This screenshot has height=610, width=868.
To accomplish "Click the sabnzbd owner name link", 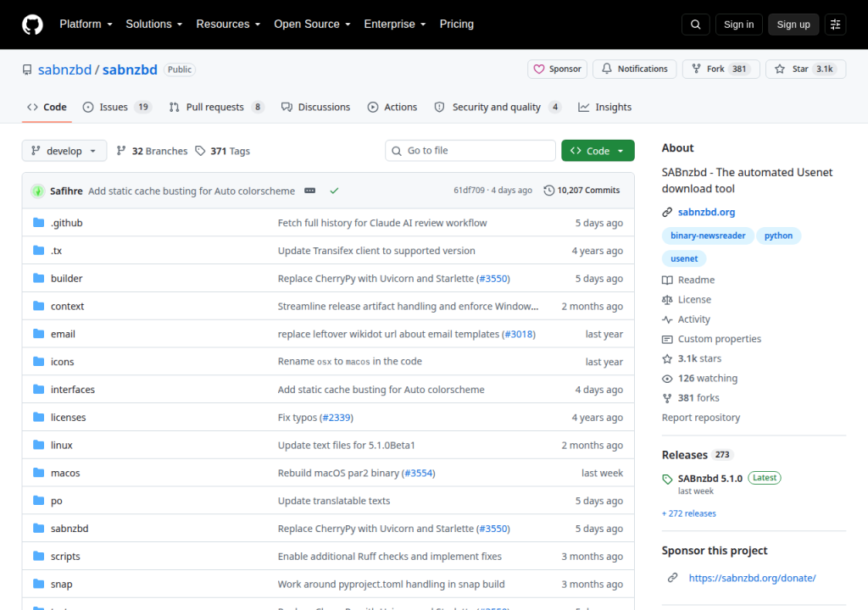I will tap(64, 69).
